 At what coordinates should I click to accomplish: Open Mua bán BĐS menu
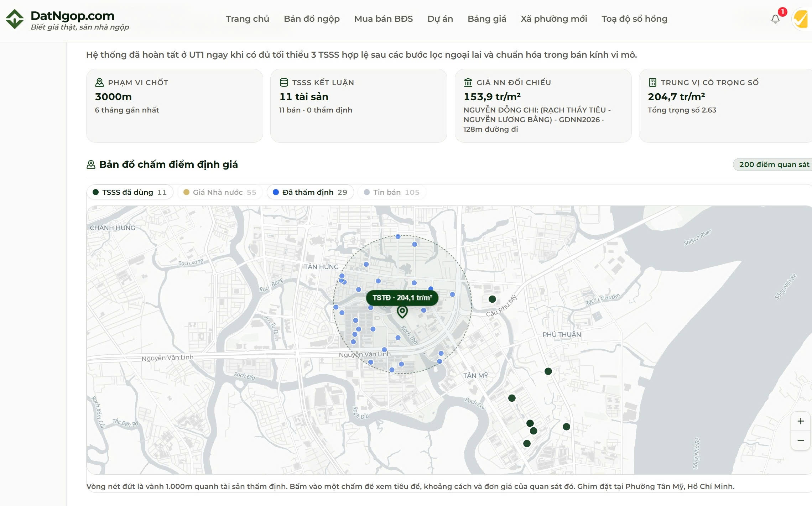click(x=384, y=19)
